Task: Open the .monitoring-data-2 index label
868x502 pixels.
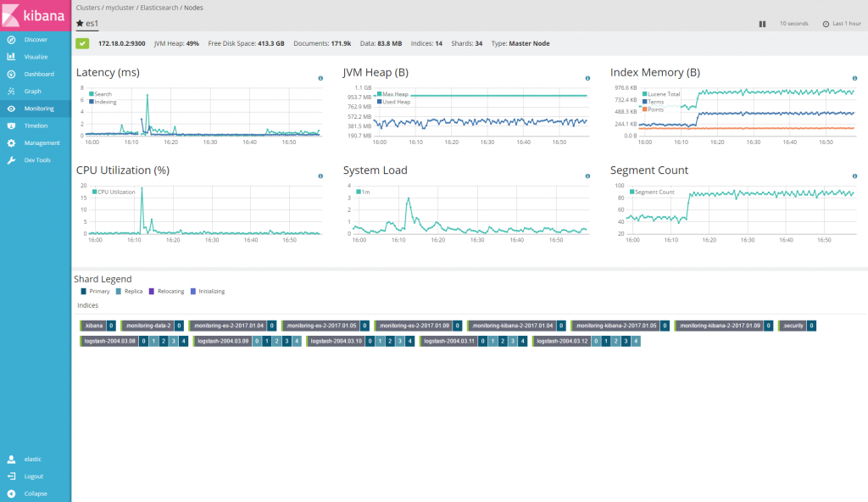Action: tap(147, 326)
